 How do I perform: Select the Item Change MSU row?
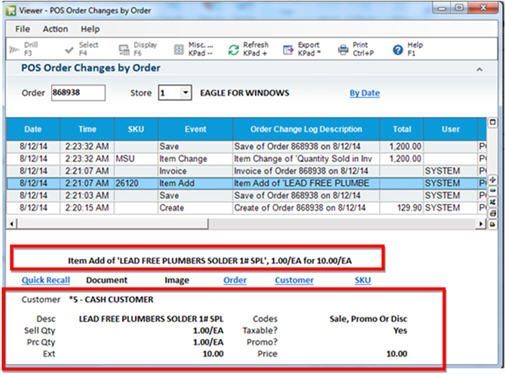(x=246, y=159)
